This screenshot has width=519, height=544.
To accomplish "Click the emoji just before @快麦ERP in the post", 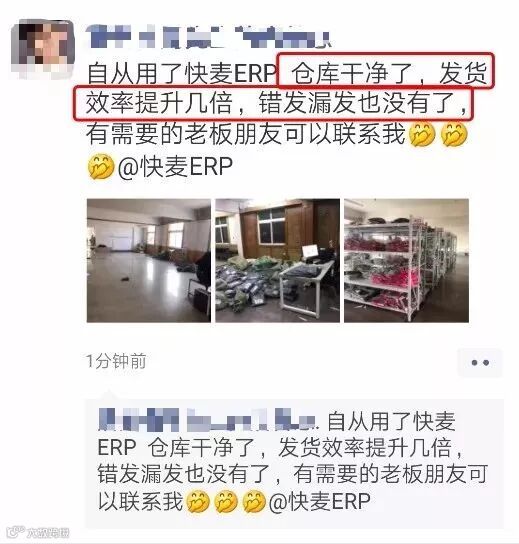I will (101, 166).
